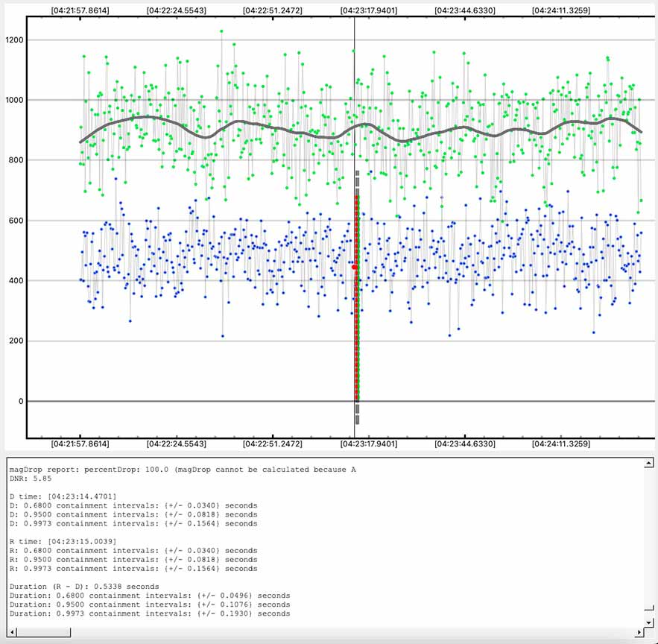Click the 800 y-axis tick label
This screenshot has height=644, width=658.
[x=16, y=160]
